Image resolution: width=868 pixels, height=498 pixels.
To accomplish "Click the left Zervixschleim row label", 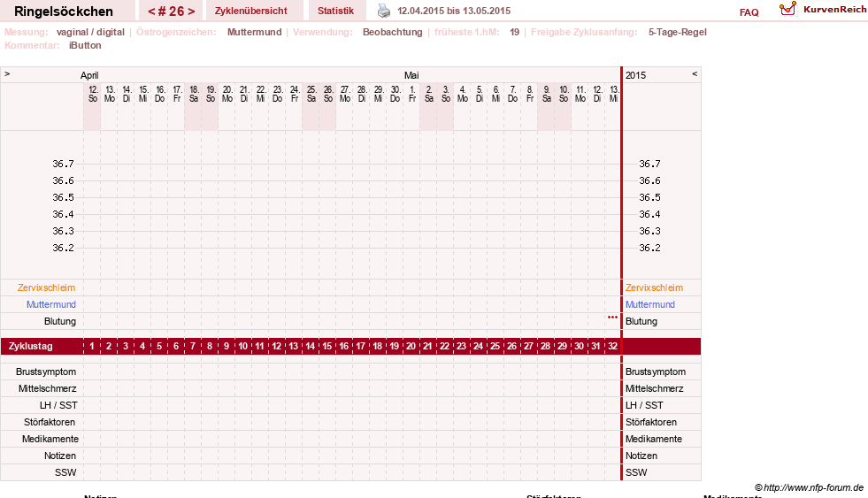I will (47, 287).
